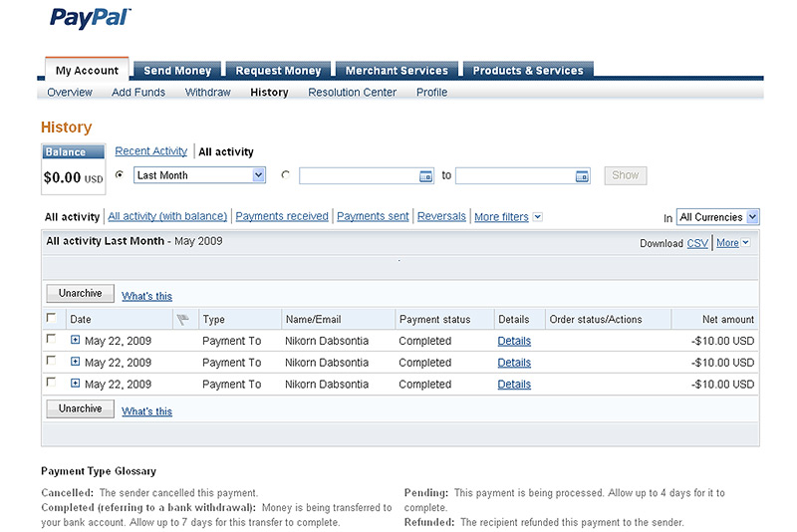Open the bottom What's this link

tap(146, 411)
